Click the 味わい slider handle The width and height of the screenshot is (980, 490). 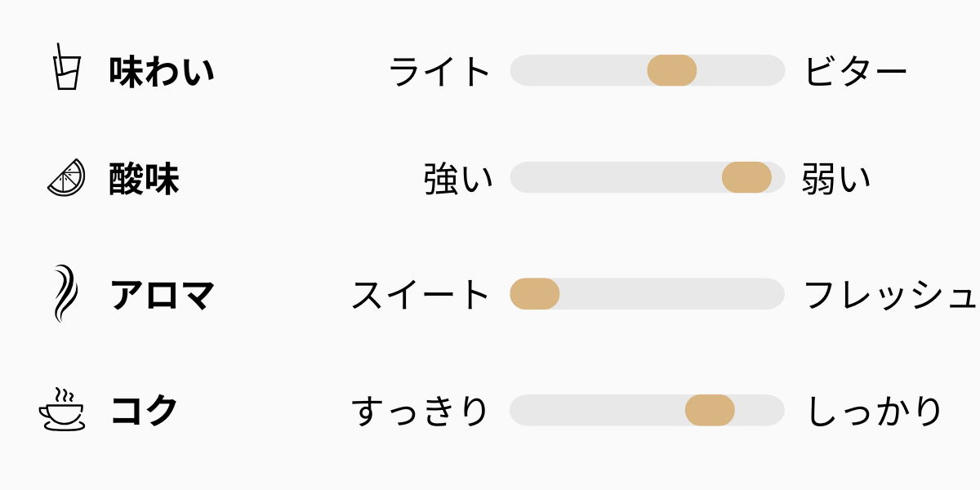(x=671, y=70)
